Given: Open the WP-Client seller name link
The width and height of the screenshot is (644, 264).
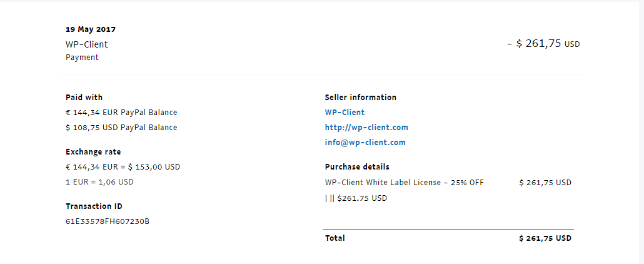Looking at the screenshot, I should point(345,113).
